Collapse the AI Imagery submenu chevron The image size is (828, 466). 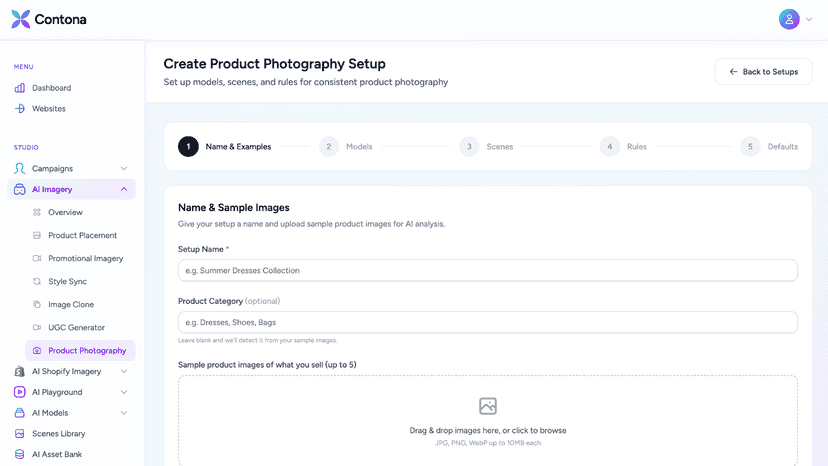124,189
